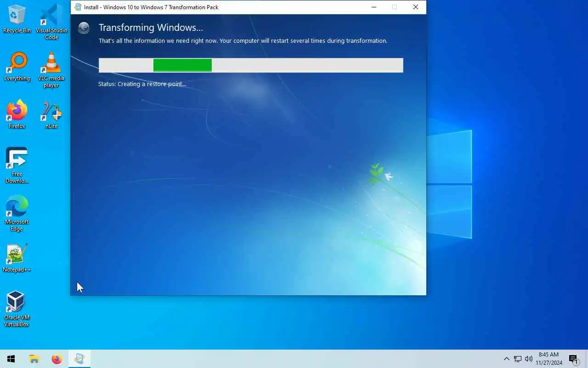588x368 pixels.
Task: Close the Transformation Pack installer window
Action: (416, 7)
